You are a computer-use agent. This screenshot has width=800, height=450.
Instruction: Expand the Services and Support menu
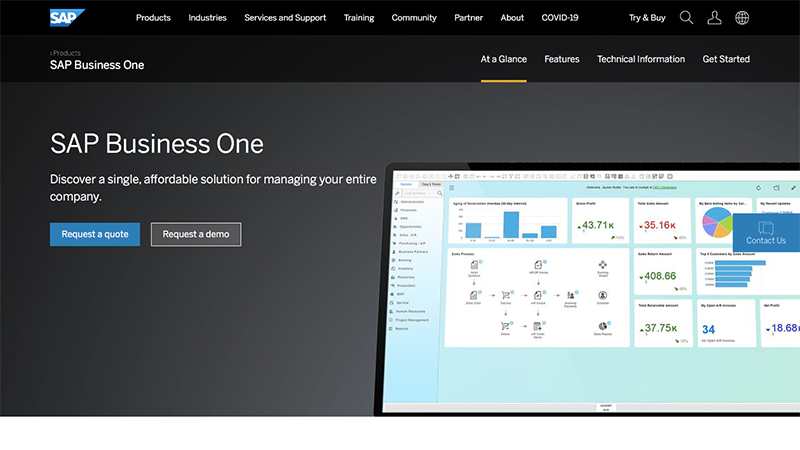click(285, 18)
